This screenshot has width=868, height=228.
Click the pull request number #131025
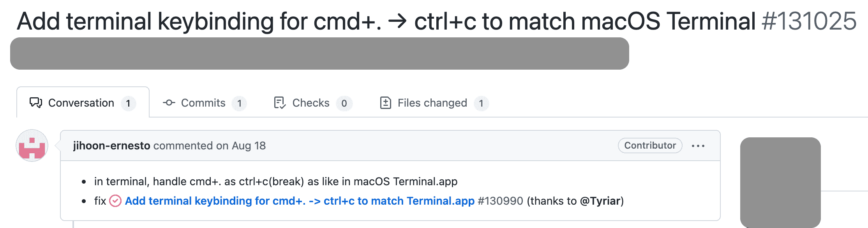809,21
